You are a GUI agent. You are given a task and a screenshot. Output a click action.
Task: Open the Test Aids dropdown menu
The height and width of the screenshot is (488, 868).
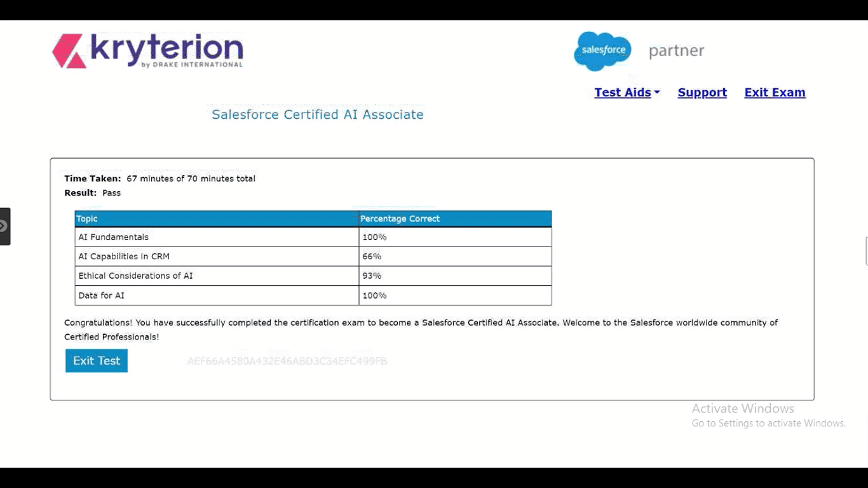(x=627, y=93)
